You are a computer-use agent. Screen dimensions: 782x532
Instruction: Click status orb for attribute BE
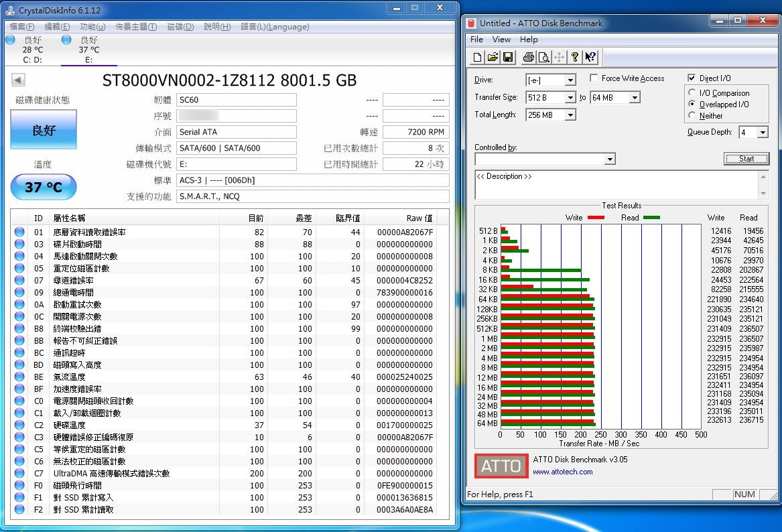click(x=19, y=377)
